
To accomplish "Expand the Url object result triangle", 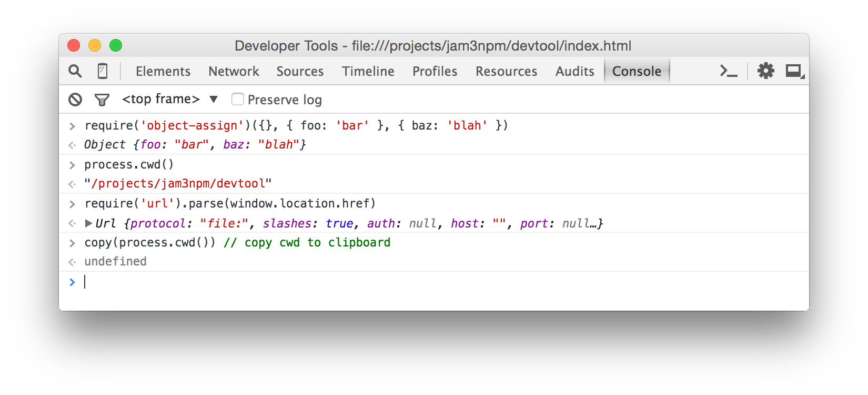I will click(88, 223).
